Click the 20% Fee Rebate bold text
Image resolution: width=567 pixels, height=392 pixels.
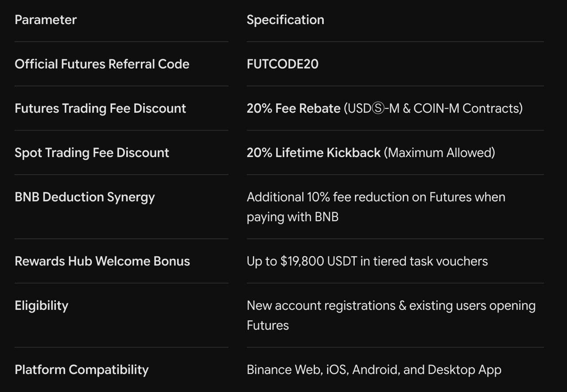click(x=294, y=108)
